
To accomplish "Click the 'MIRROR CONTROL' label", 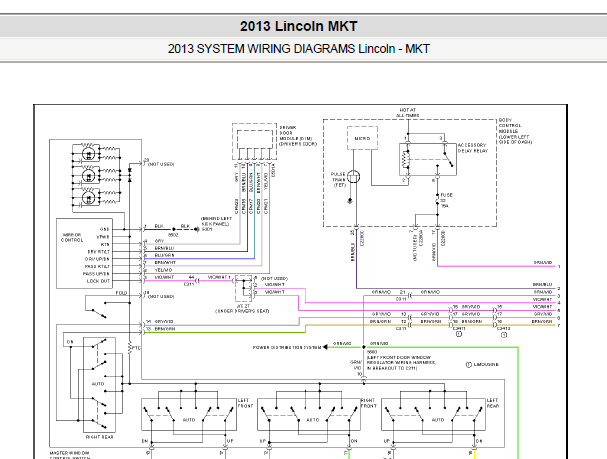I will click(x=72, y=237).
